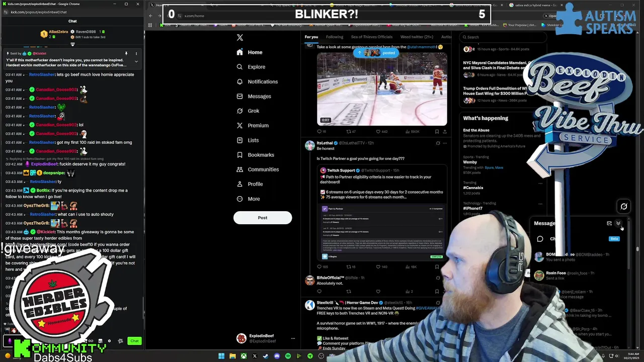This screenshot has height=362, width=644.
Task: Open Explore in X sidebar
Action: pyautogui.click(x=251, y=67)
